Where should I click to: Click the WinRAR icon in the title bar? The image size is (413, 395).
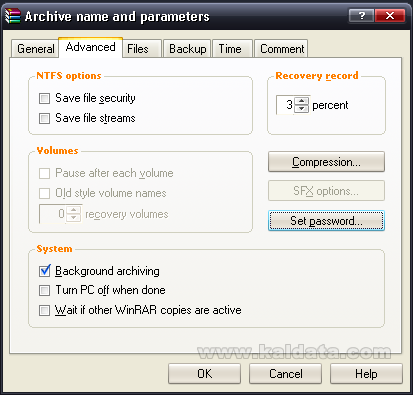(13, 16)
